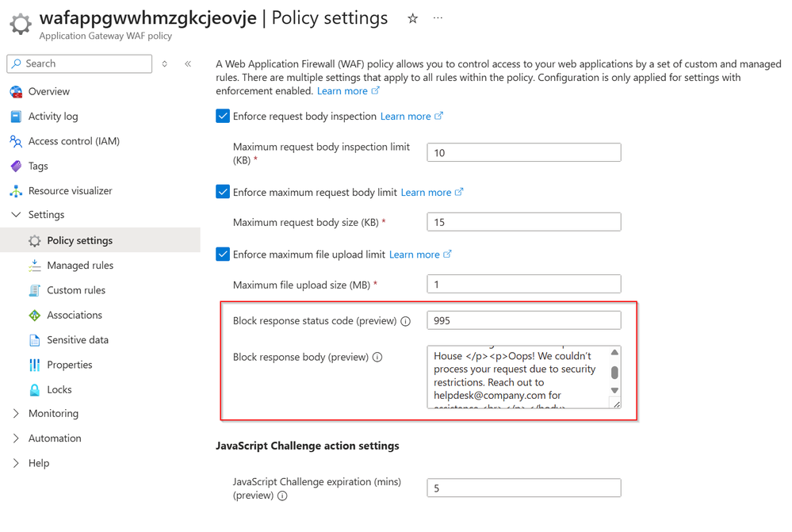The image size is (792, 532).
Task: Uncheck Enforce request body inspection
Action: [223, 116]
